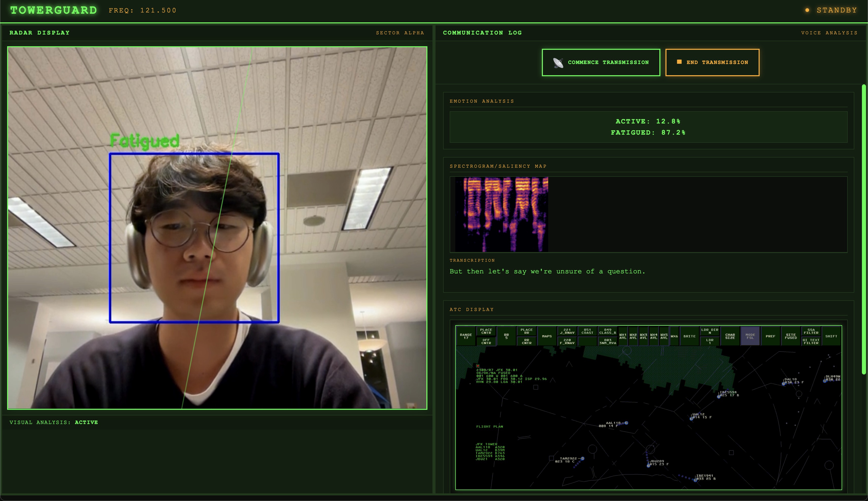
Task: Click the VOICE ANALYSIS panel label
Action: pos(829,33)
